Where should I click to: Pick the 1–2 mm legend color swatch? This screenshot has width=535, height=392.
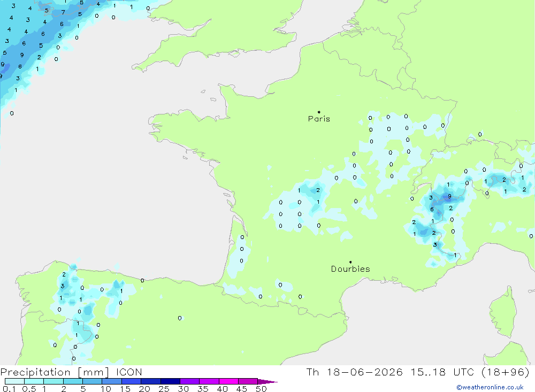53,381
